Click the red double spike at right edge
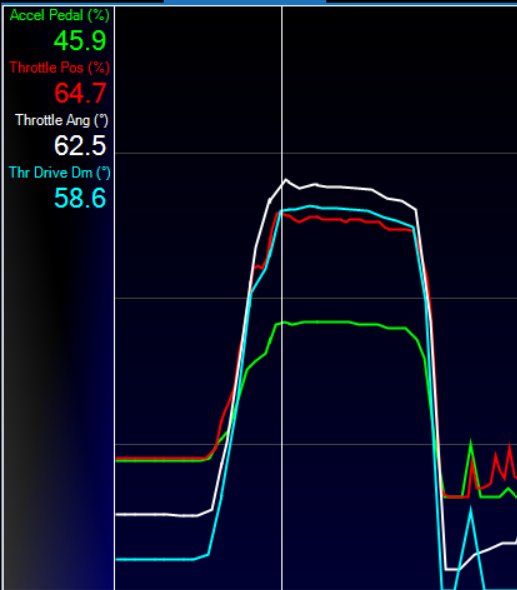The width and height of the screenshot is (517, 590). tap(502, 463)
